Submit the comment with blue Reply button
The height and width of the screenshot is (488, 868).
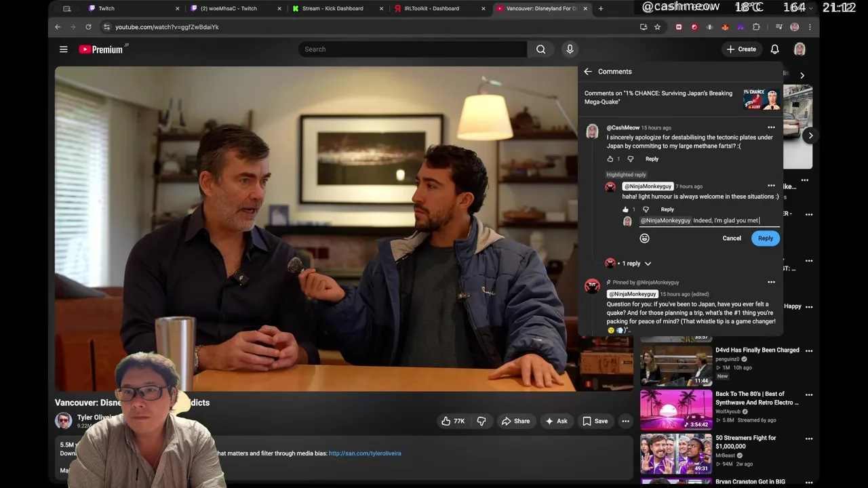point(766,239)
